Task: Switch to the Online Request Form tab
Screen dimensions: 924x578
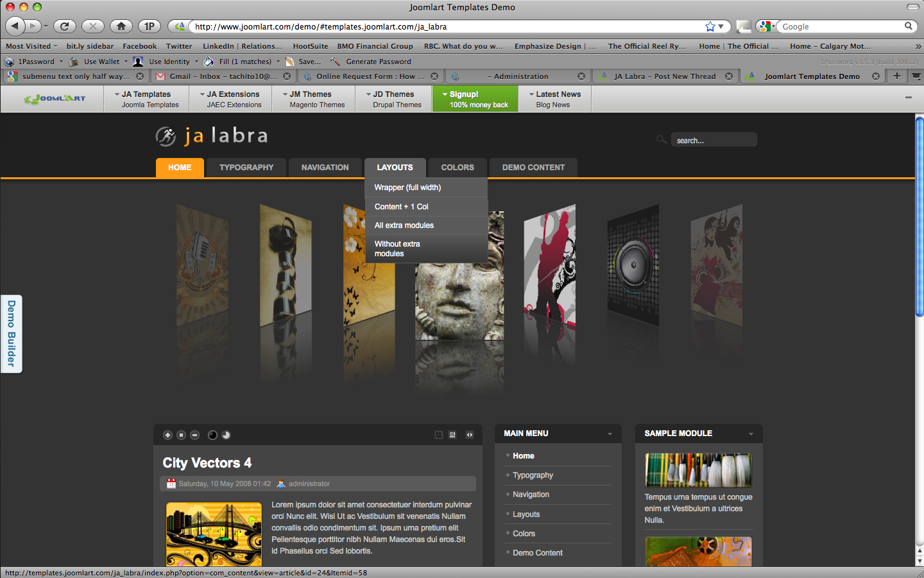Action: (370, 76)
